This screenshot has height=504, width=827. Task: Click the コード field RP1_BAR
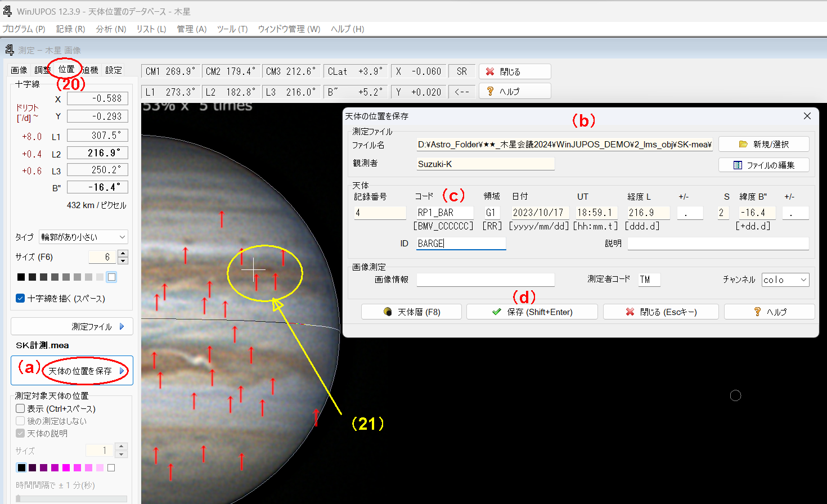[x=445, y=213]
